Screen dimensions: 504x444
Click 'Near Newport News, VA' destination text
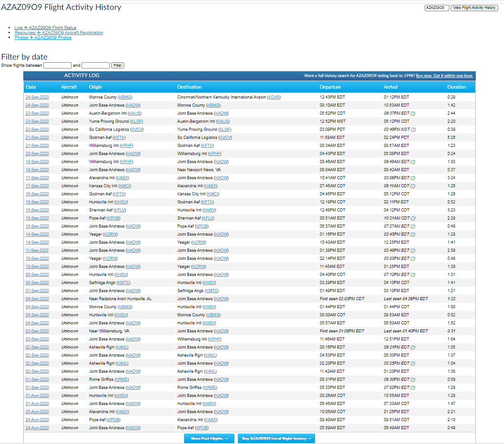tap(199, 170)
